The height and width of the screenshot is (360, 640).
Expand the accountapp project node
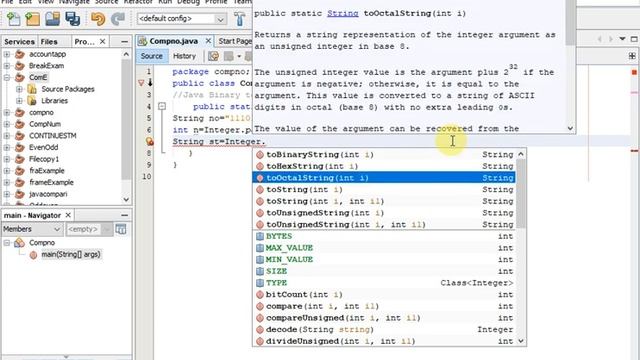[7, 54]
